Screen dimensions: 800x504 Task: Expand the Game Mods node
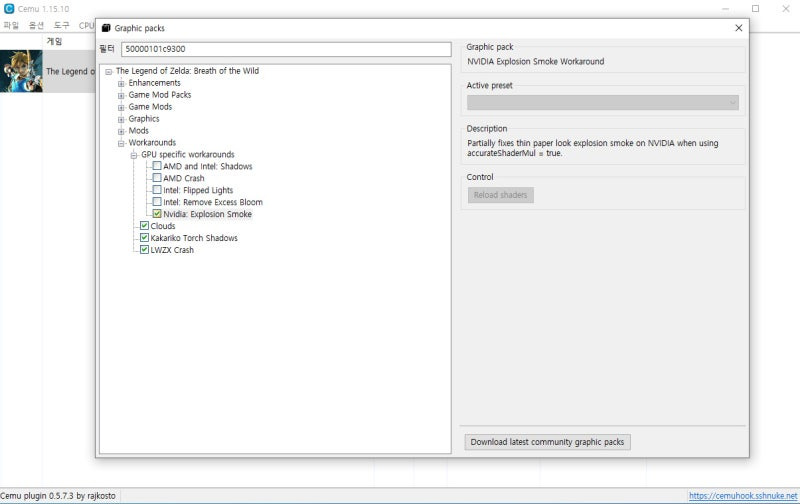point(121,107)
